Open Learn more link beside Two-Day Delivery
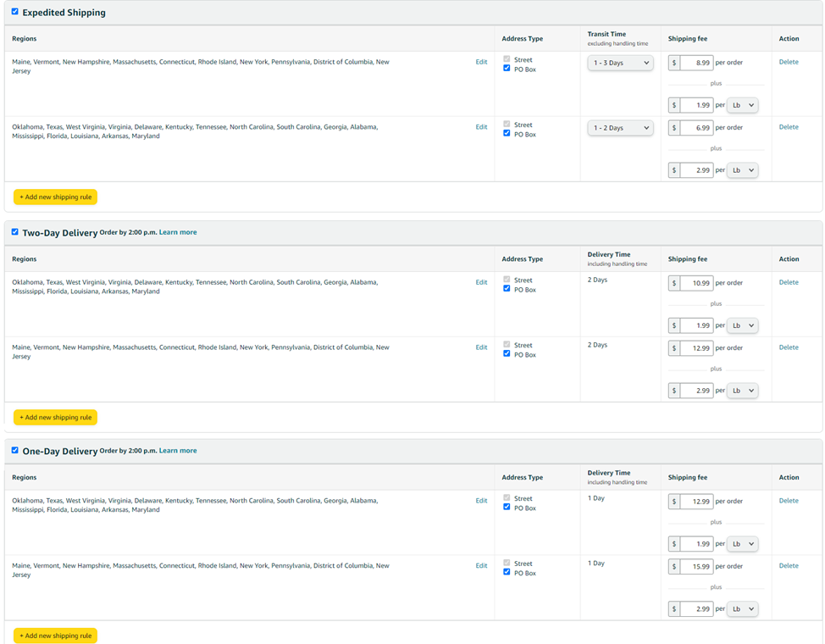The width and height of the screenshot is (825, 644). pos(178,232)
